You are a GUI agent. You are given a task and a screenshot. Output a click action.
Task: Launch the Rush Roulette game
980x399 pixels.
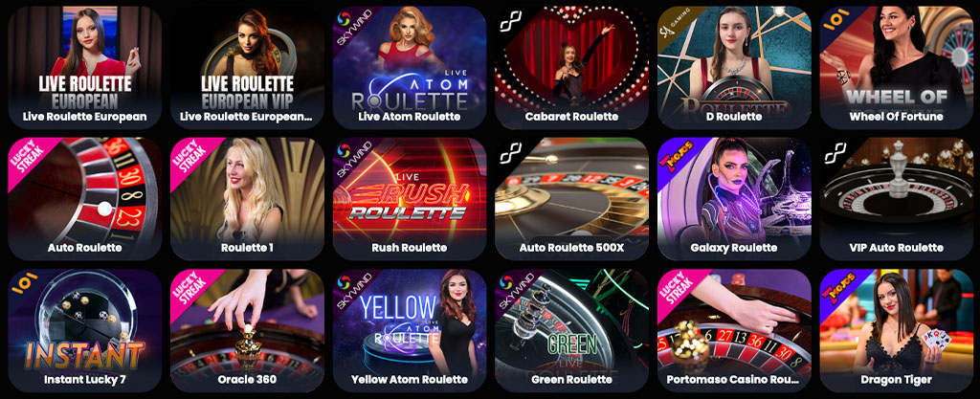pos(410,199)
